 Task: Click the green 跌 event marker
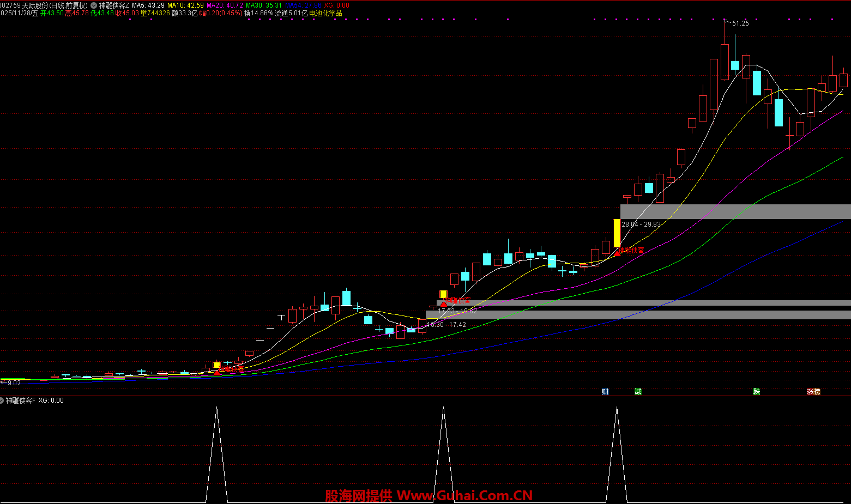(756, 391)
